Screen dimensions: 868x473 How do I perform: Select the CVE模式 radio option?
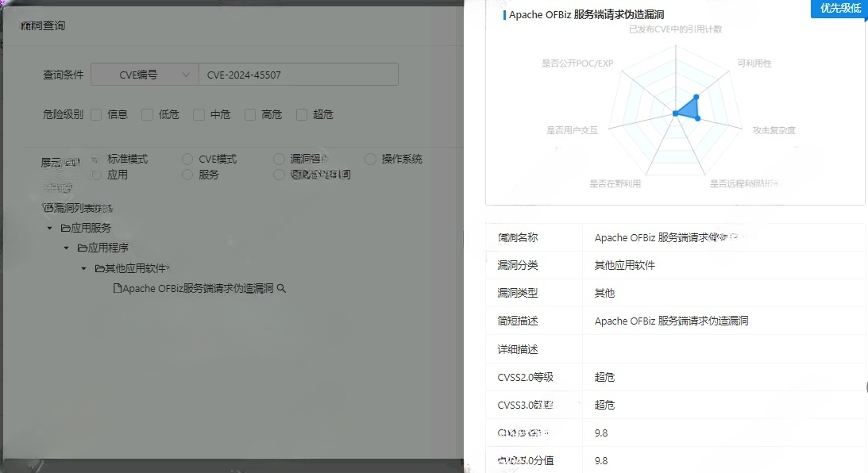pyautogui.click(x=187, y=158)
